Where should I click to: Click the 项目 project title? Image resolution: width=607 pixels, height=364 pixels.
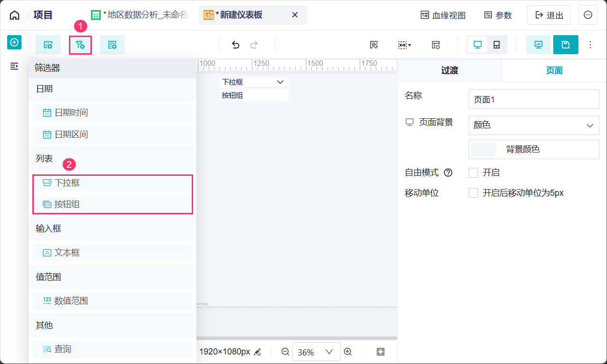coord(43,15)
